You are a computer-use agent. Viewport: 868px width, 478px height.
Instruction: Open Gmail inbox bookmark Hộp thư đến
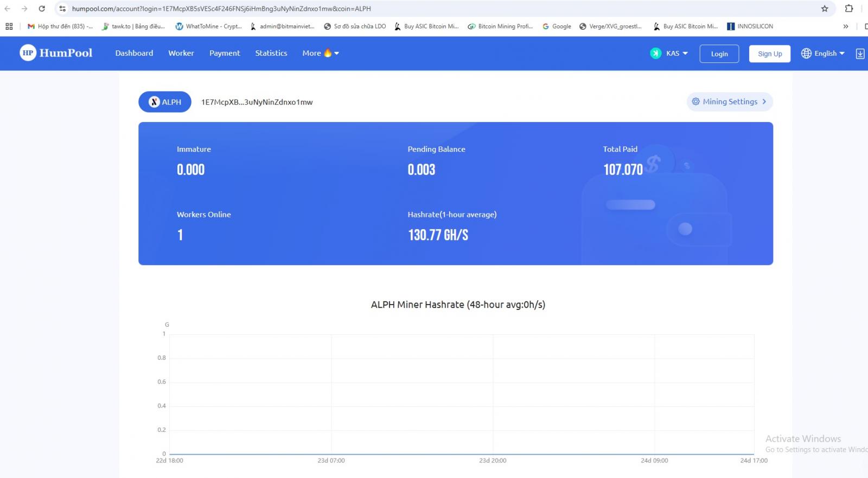60,26
